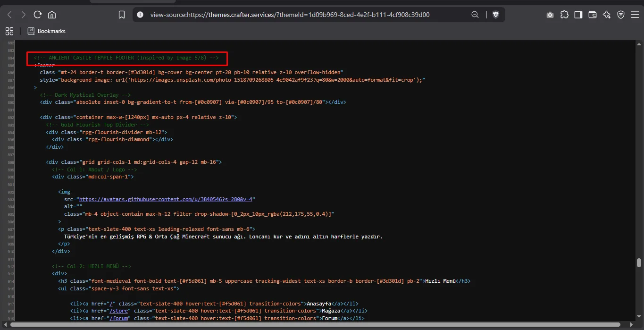View site information icon in address bar

(140, 15)
